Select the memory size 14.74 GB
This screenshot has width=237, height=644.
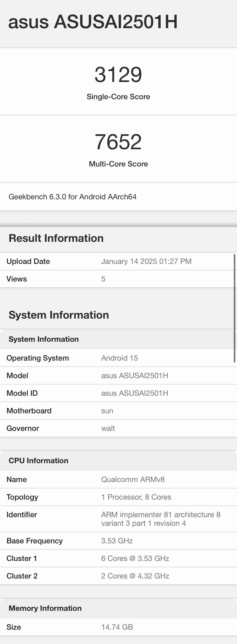(x=117, y=627)
